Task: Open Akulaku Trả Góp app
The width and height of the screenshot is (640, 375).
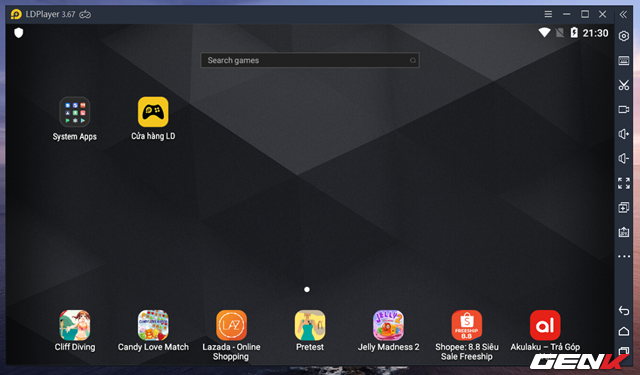Action: (x=545, y=325)
